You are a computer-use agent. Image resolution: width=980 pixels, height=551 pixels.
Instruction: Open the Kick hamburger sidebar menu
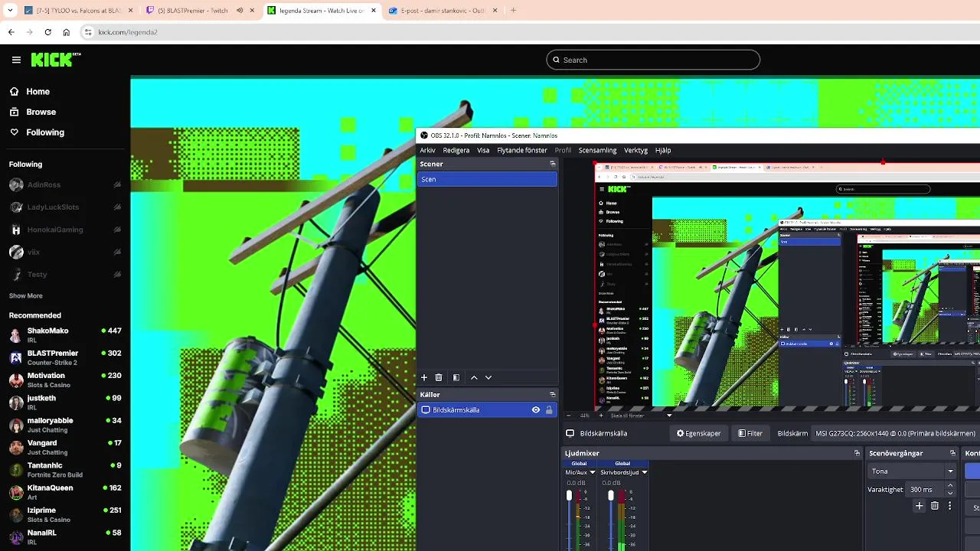(x=16, y=60)
